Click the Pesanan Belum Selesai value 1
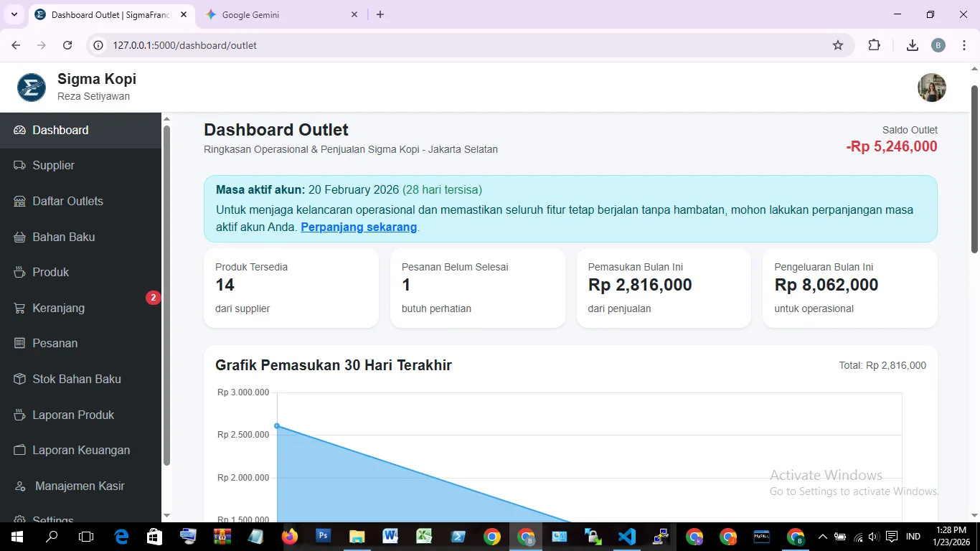 coord(406,285)
